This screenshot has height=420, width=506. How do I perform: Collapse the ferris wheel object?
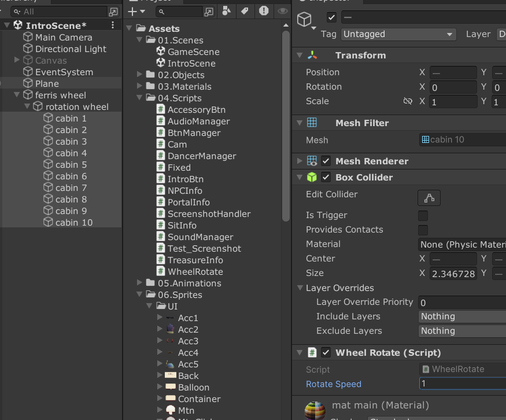tap(17, 95)
